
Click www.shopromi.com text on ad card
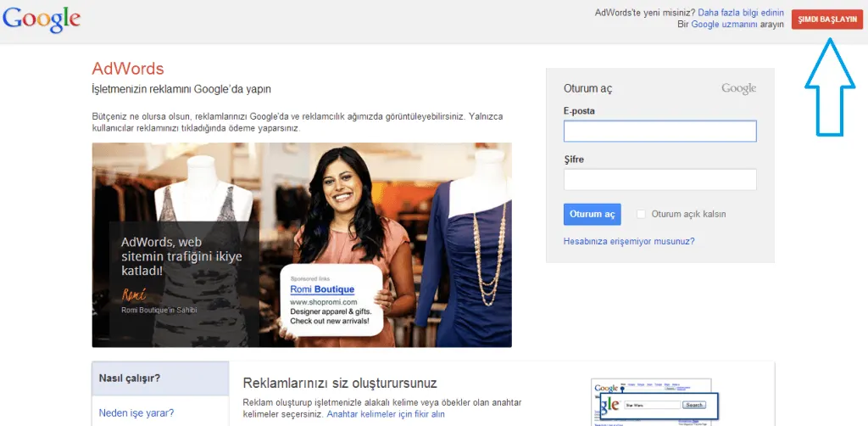point(324,302)
